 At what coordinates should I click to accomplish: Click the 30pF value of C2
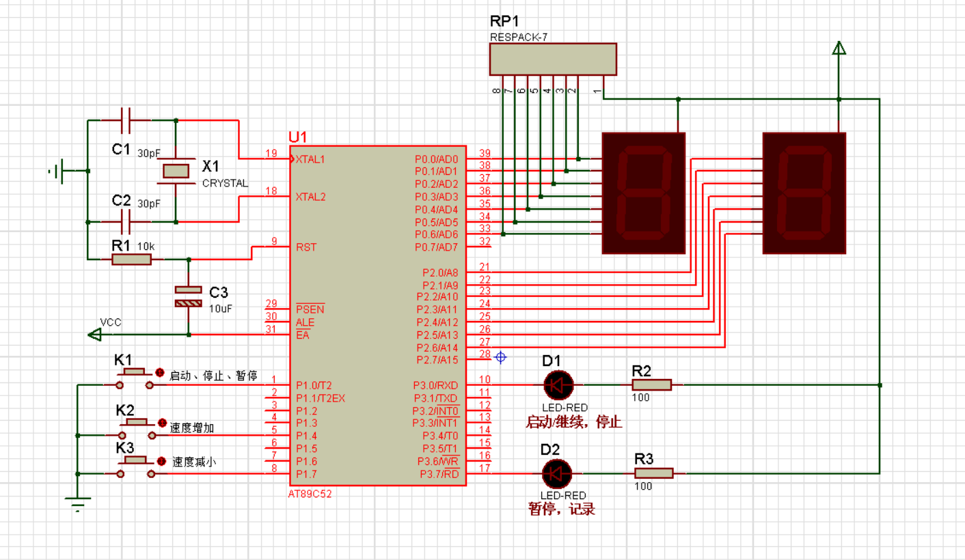(149, 204)
